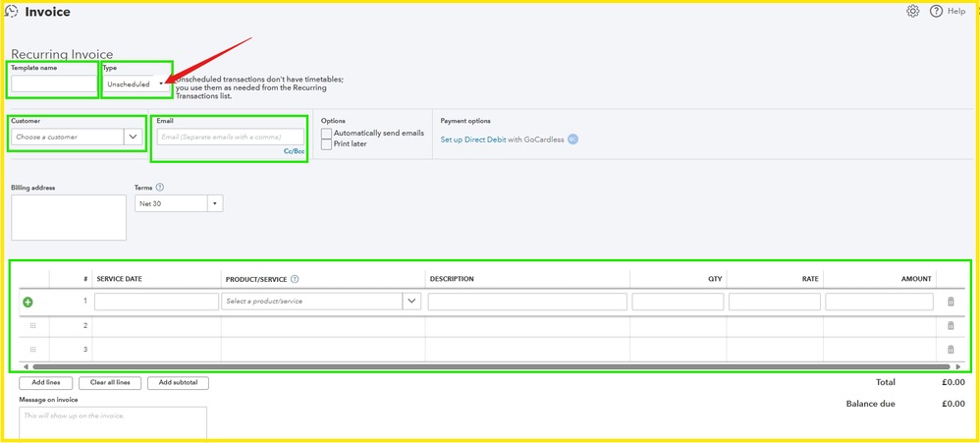Screen dimensions: 980x443
Task: Open the Cc/Bcc link
Action: pos(294,151)
